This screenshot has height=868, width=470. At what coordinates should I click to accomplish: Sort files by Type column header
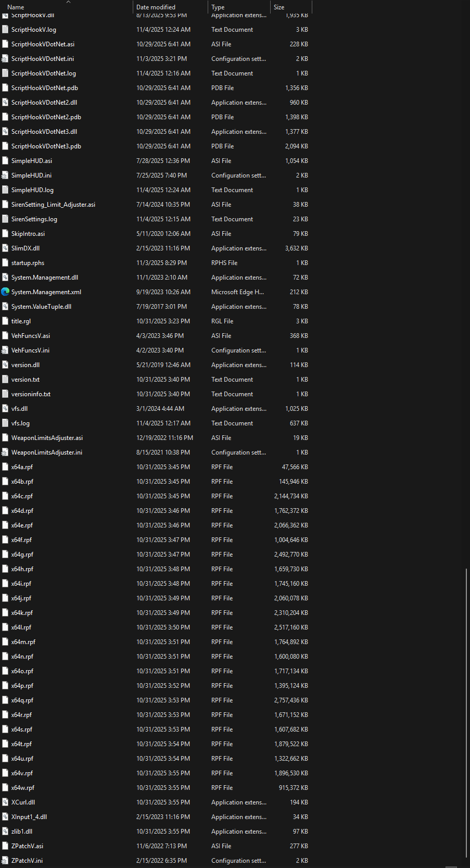[x=218, y=7]
